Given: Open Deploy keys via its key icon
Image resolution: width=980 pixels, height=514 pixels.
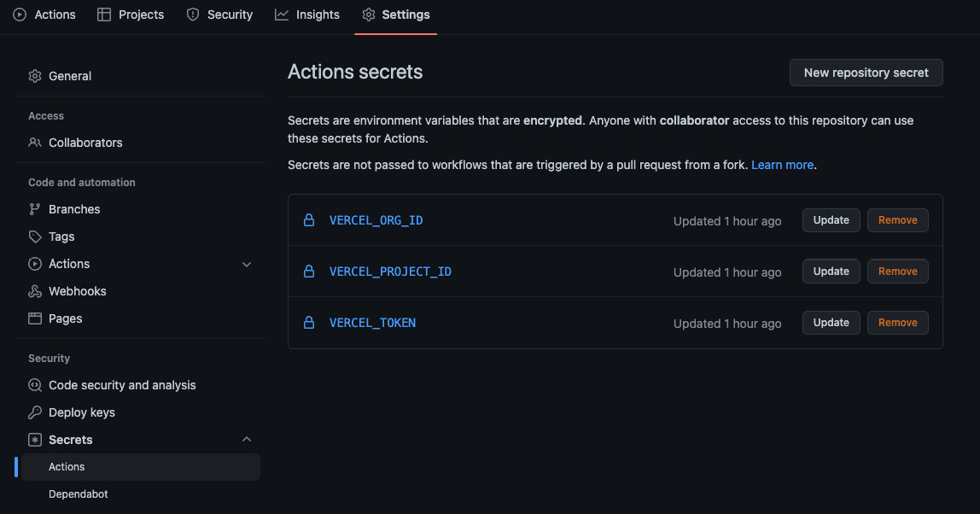Looking at the screenshot, I should coord(34,412).
